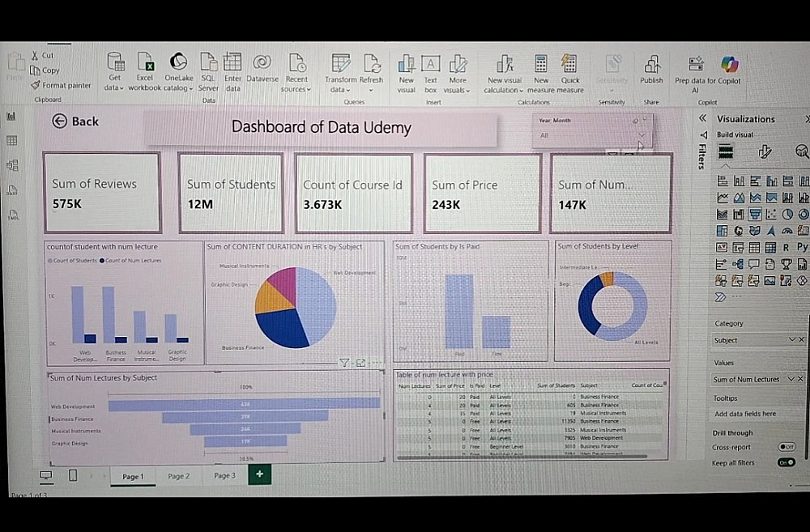This screenshot has height=532, width=810.
Task: Switch to Table view in left sidebar
Action: point(11,140)
